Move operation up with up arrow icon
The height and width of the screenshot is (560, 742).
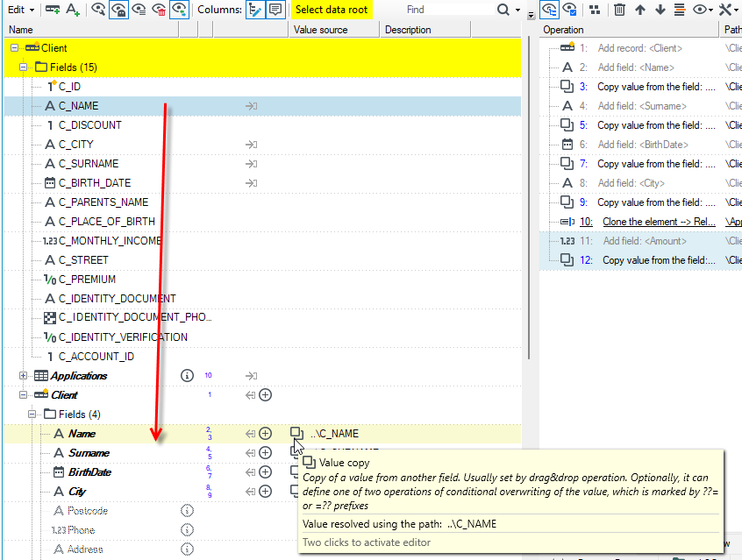pos(640,10)
